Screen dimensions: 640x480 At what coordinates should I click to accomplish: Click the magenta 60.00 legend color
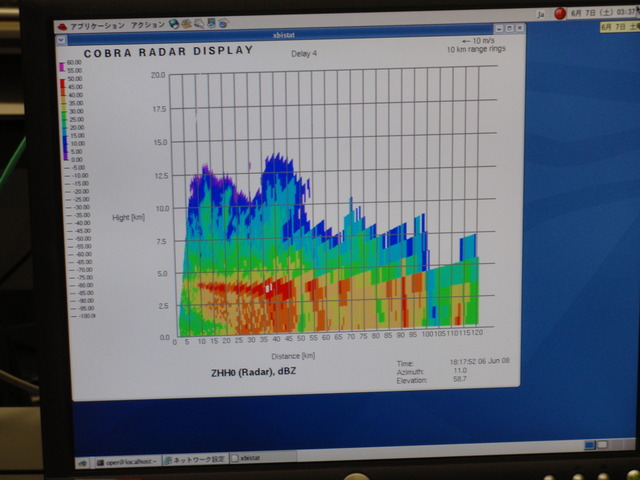[x=62, y=67]
